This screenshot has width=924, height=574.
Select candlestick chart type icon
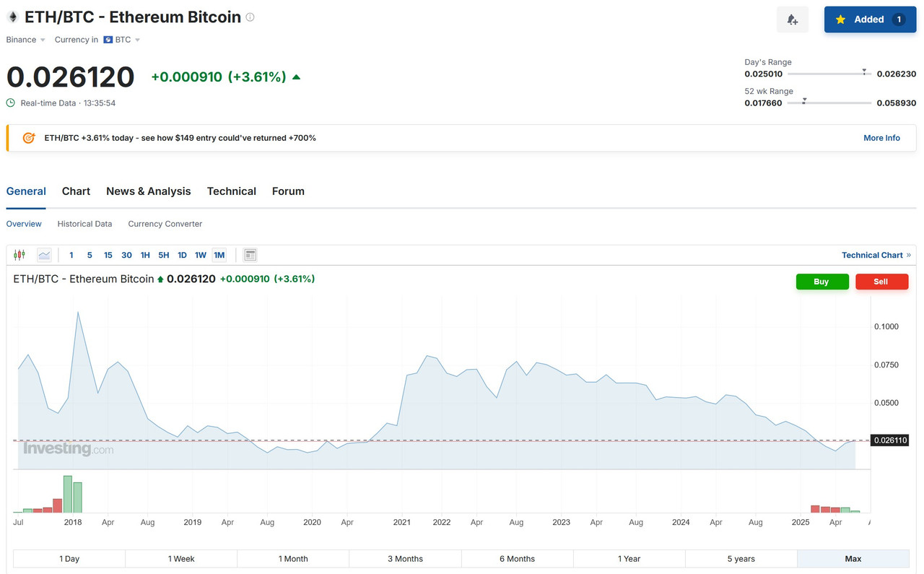(19, 255)
